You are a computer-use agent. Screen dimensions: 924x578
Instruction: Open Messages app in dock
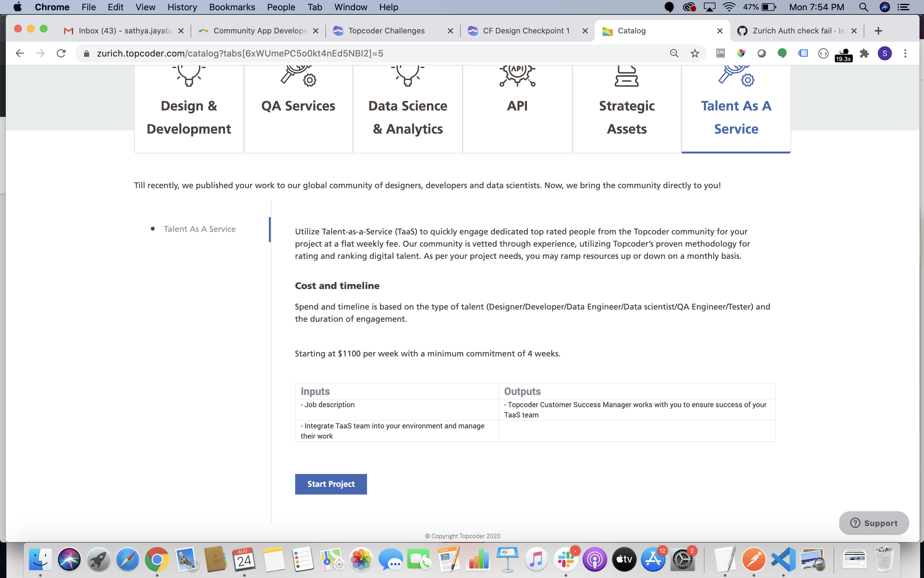point(390,560)
